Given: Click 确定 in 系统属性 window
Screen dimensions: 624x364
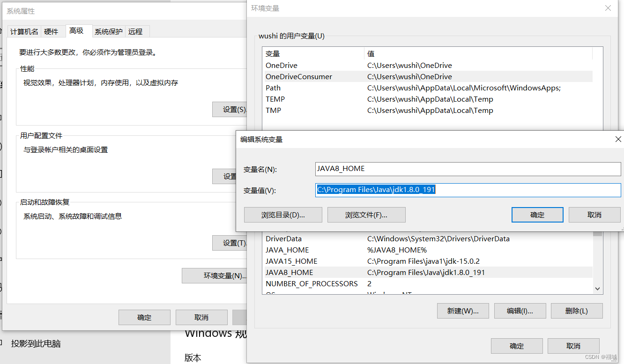Looking at the screenshot, I should click(x=144, y=317).
